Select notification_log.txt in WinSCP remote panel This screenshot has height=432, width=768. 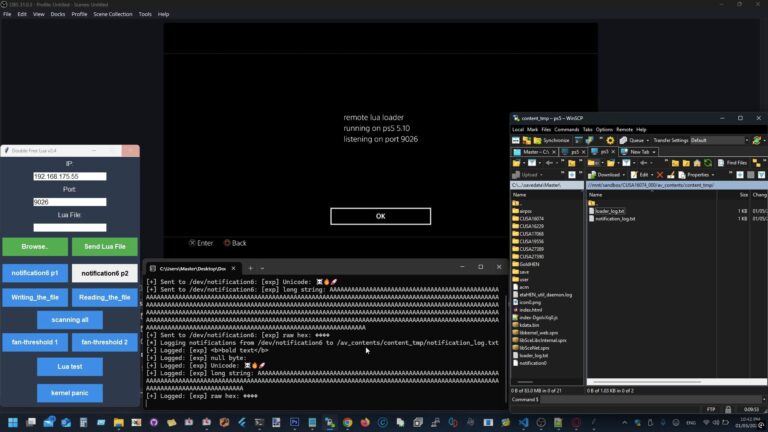click(x=615, y=219)
